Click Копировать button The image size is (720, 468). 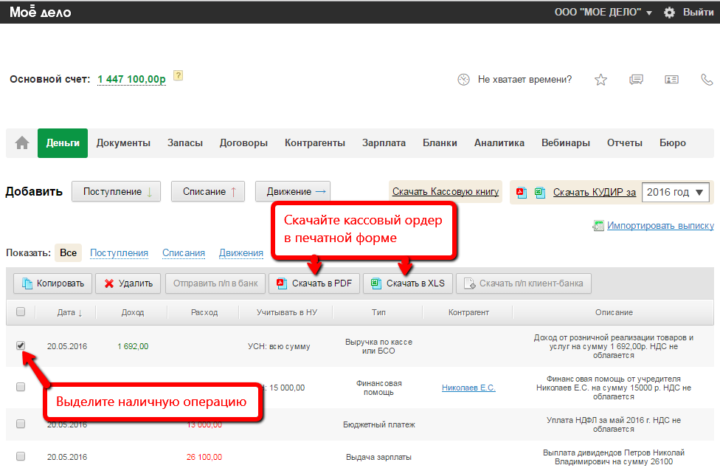pyautogui.click(x=52, y=283)
